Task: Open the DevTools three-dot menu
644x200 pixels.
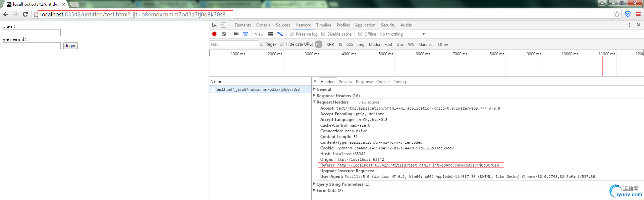Action: point(629,25)
